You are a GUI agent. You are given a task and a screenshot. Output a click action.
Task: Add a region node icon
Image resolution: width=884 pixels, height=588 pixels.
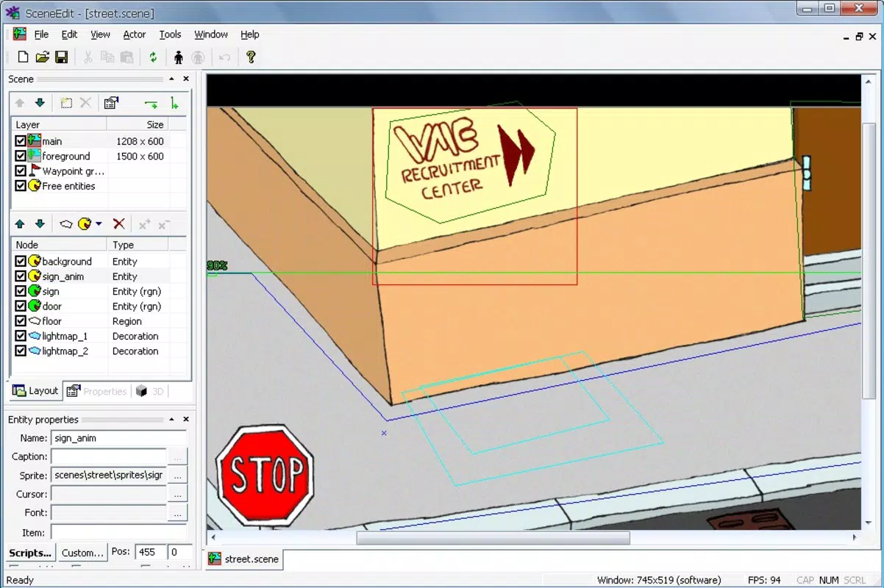[66, 223]
